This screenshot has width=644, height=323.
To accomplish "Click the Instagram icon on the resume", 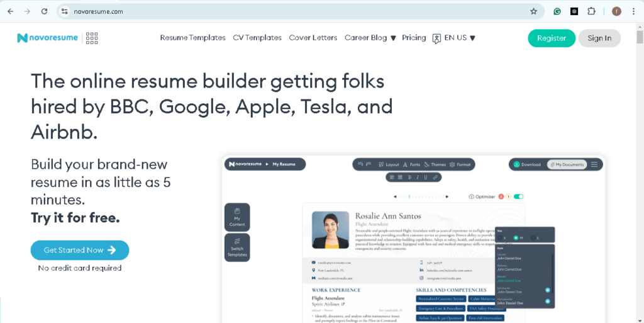I will pyautogui.click(x=421, y=278).
